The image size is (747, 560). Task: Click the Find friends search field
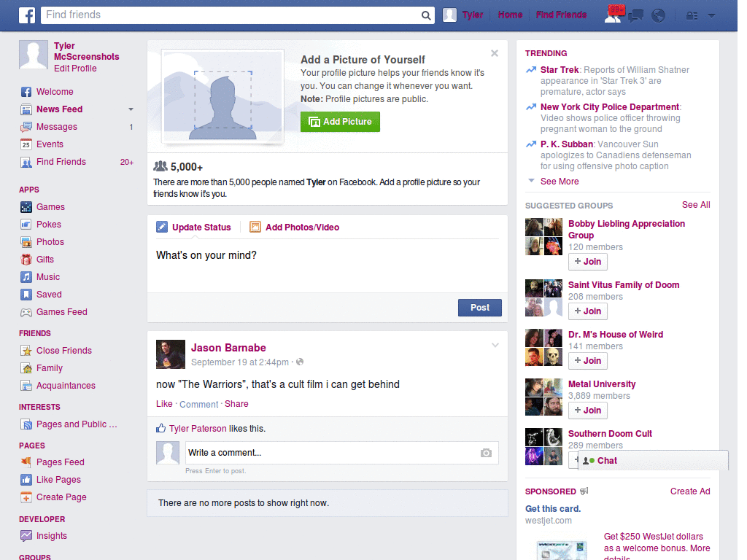(231, 15)
